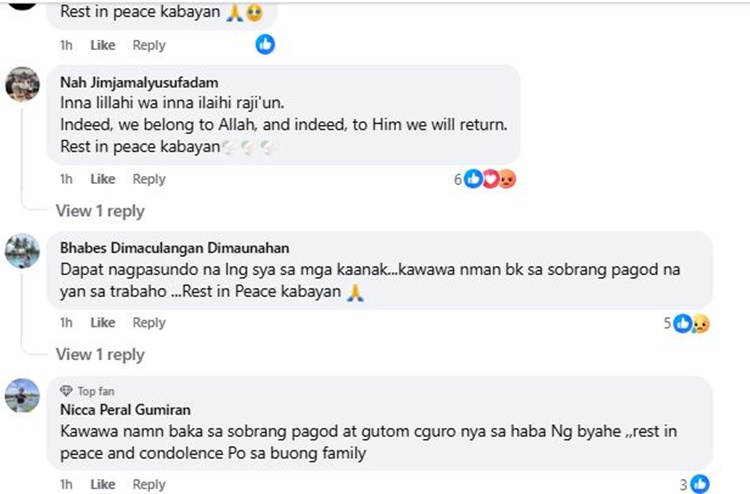This screenshot has height=494, width=750.
Task: Click like reaction icon on top comment
Action: (x=265, y=44)
